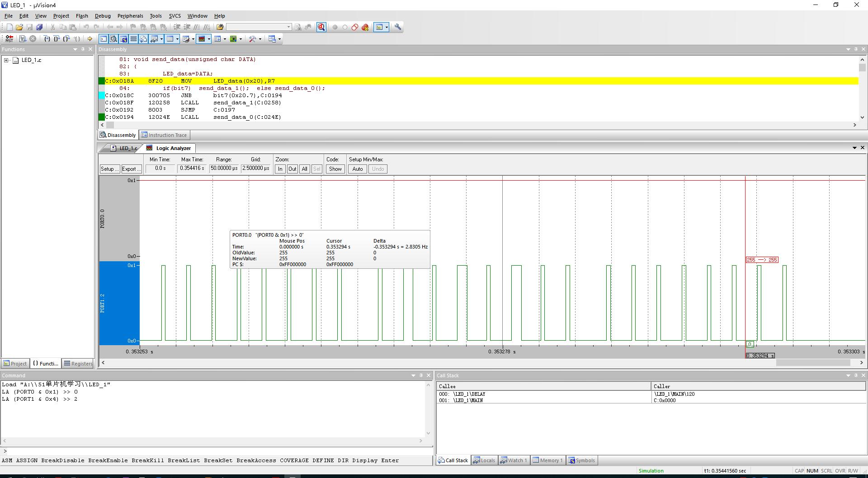Toggle the Command Window toolbar button

(x=104, y=39)
